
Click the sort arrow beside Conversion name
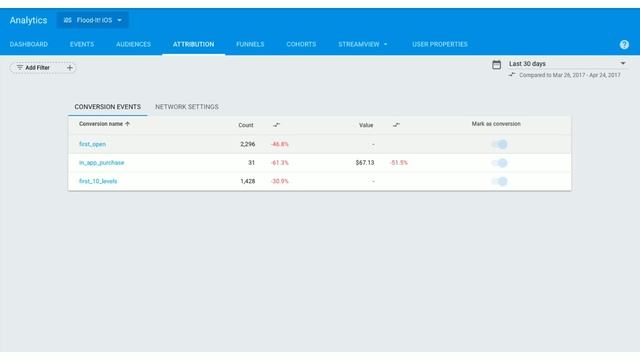tap(127, 124)
